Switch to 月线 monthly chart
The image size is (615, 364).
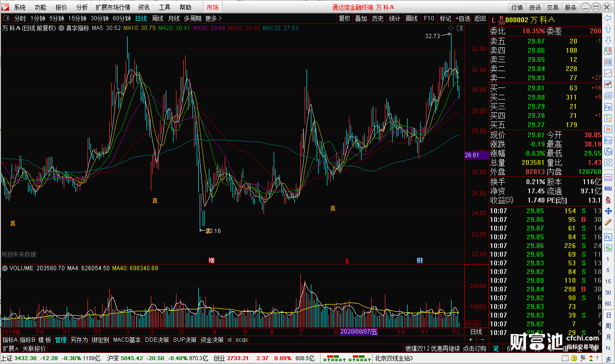(174, 18)
